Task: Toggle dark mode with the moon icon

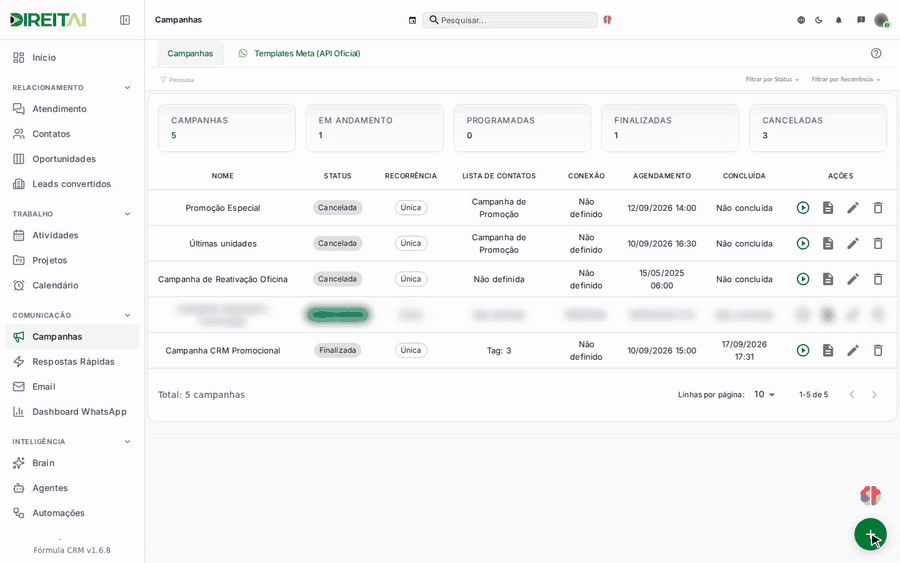Action: pos(818,20)
